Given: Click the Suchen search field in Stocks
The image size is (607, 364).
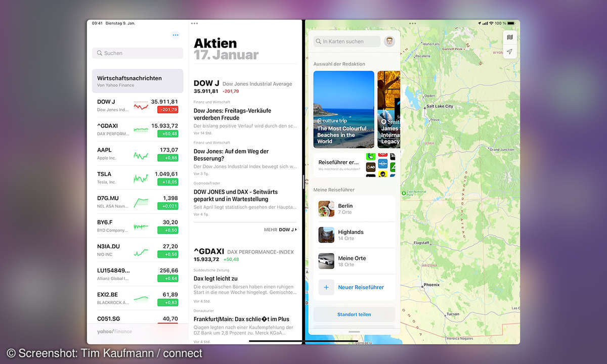Looking at the screenshot, I should [x=138, y=53].
